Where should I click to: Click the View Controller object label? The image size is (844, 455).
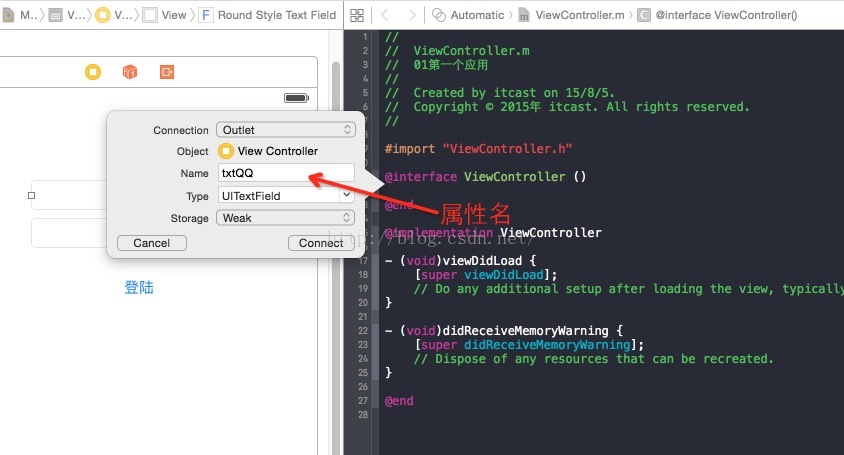(278, 151)
